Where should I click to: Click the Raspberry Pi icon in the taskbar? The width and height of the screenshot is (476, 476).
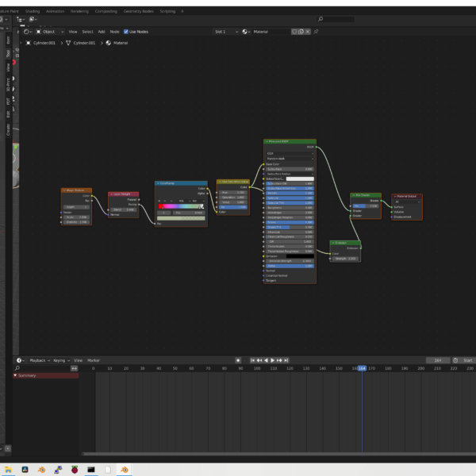(x=75, y=470)
